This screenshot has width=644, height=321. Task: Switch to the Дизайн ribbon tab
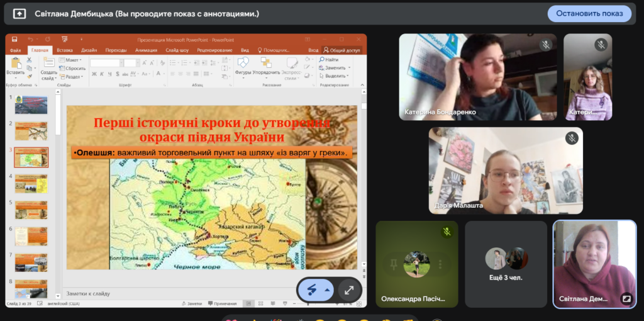(89, 50)
